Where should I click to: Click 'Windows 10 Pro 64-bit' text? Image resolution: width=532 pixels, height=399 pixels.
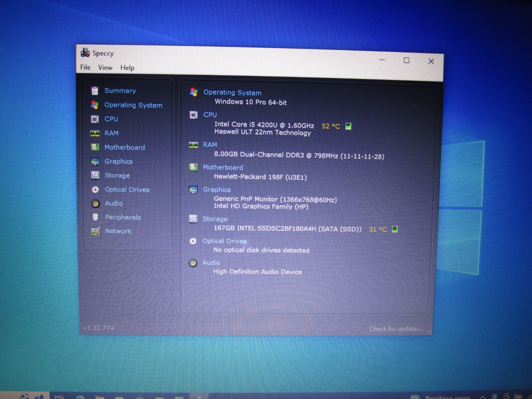click(251, 102)
